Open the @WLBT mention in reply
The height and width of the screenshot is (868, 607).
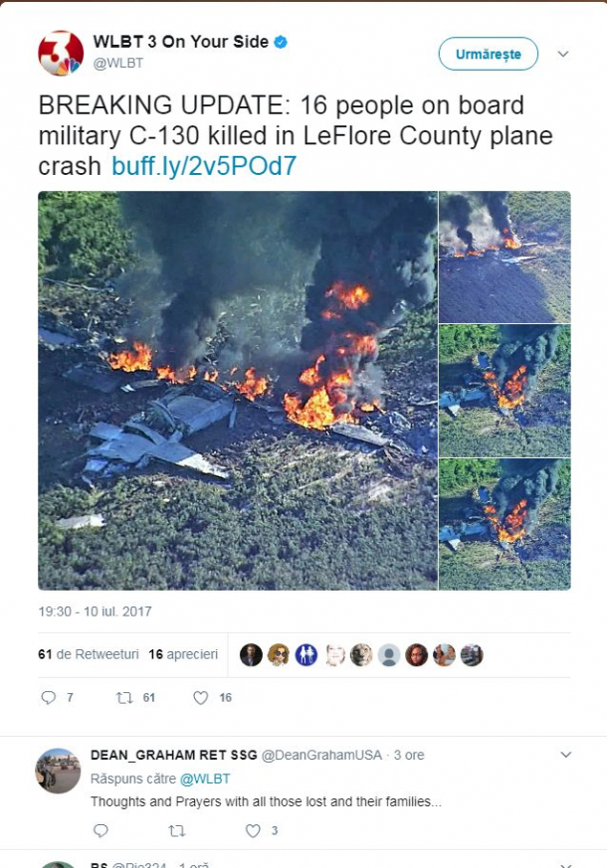(205, 779)
